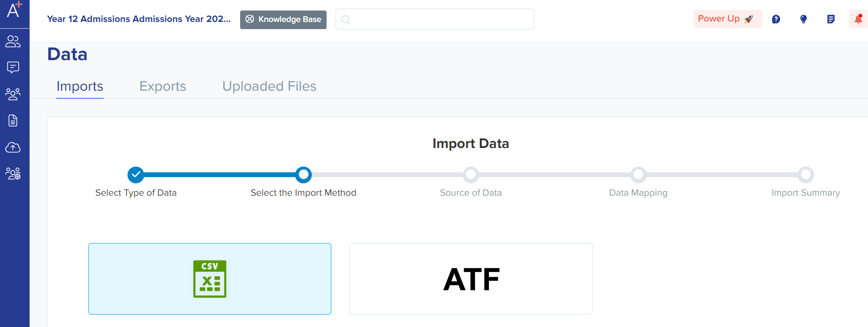Select the ATF import method card
This screenshot has height=327, width=868.
click(x=471, y=279)
